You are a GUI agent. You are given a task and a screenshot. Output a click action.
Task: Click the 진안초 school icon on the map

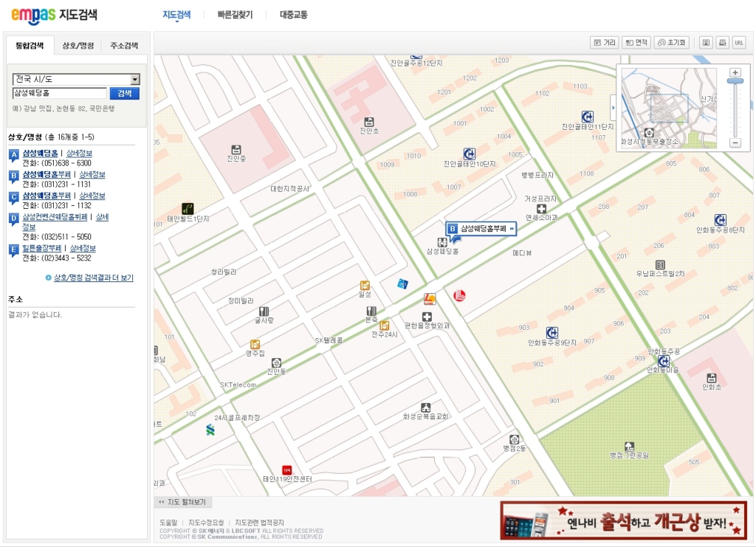pos(369,122)
